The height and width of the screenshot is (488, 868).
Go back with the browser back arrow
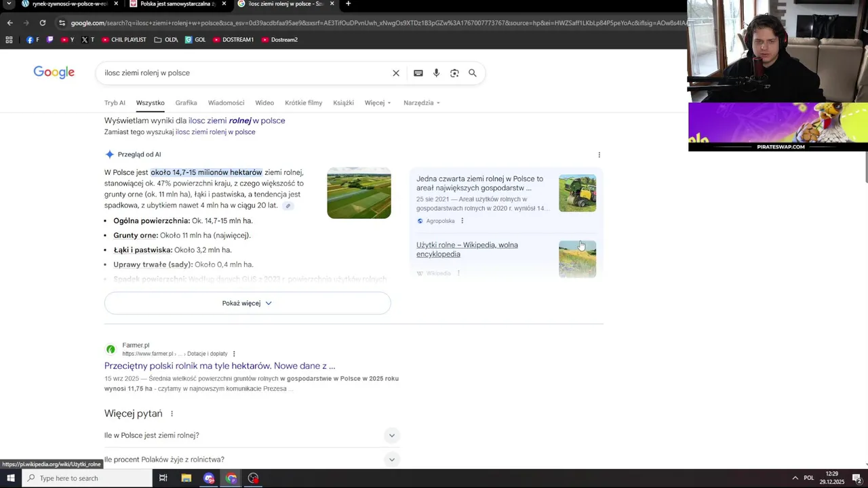click(9, 23)
